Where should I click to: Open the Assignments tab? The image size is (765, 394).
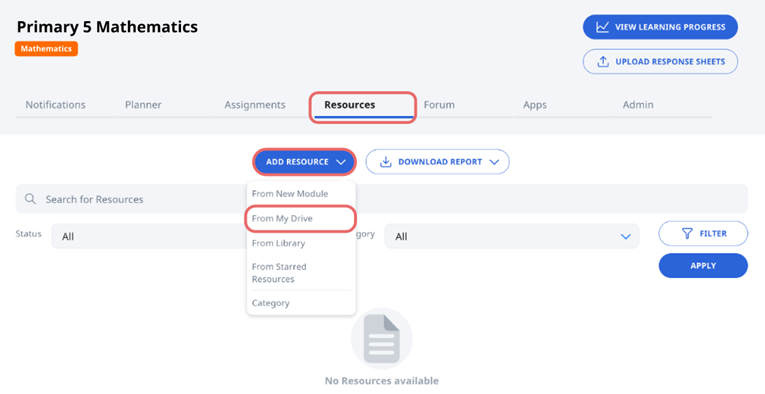[255, 105]
